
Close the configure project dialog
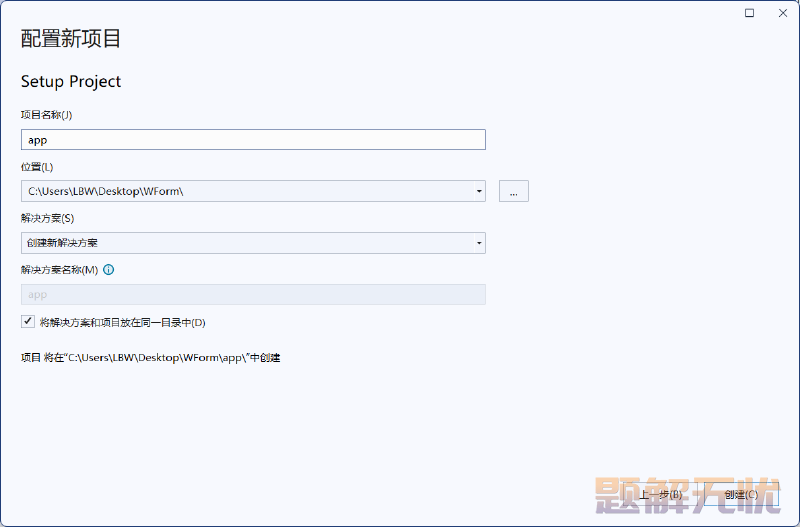coord(783,13)
